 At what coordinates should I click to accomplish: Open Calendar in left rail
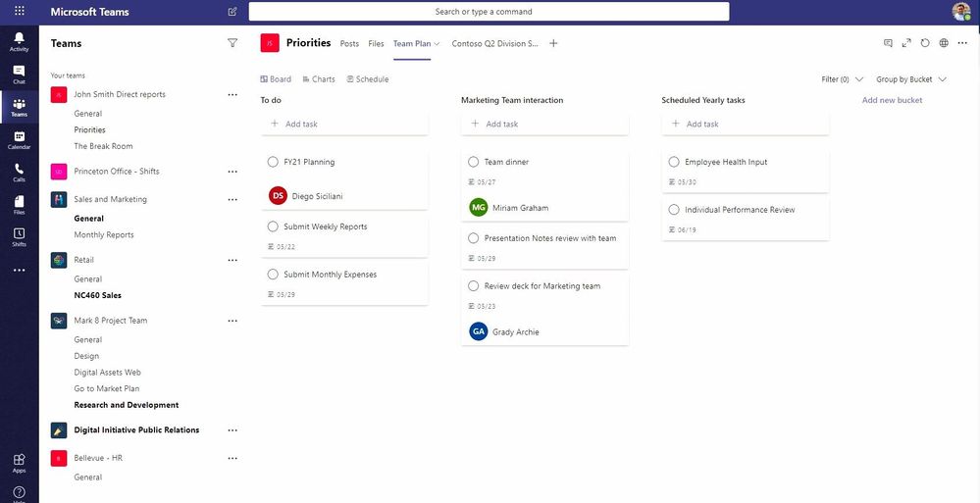click(20, 139)
